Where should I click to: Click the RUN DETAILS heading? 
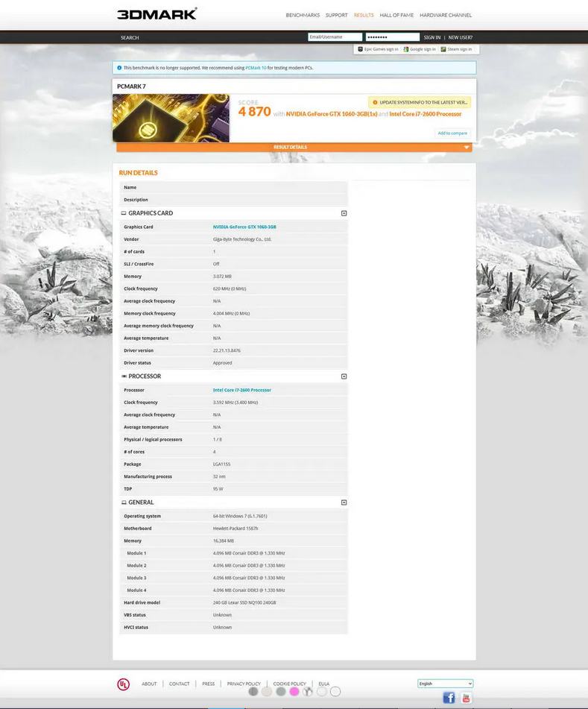pos(138,173)
